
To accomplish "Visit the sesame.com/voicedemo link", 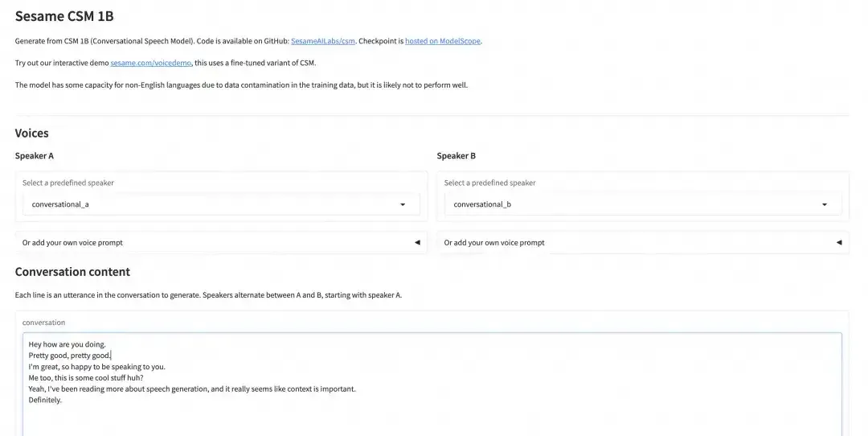I will pos(151,63).
